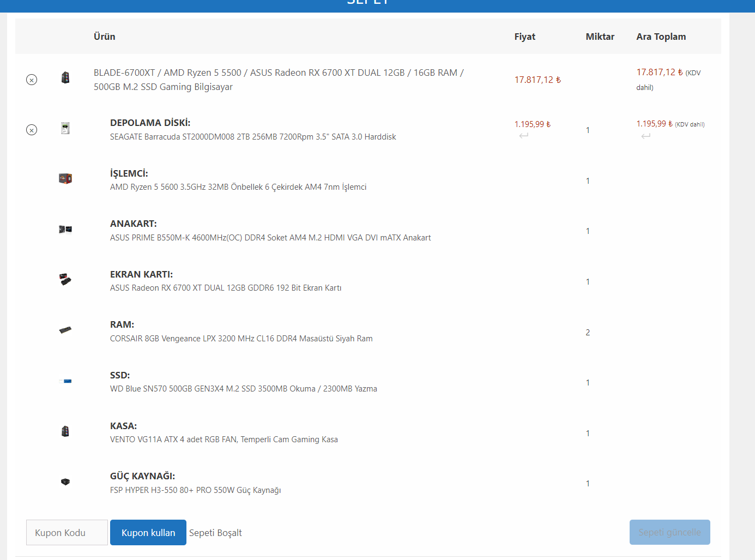Click the Ara Toplam column header
Viewport: 755px width, 560px height.
pyautogui.click(x=661, y=37)
